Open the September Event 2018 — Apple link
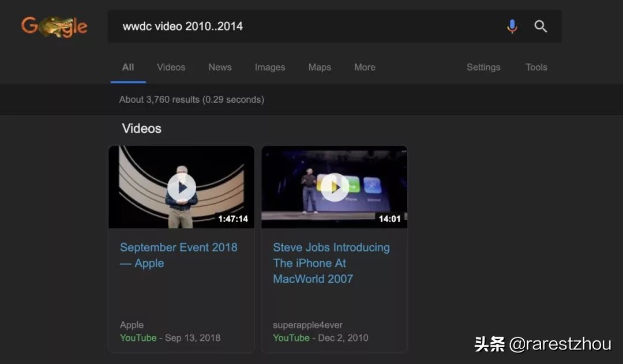This screenshot has width=623, height=364. coord(178,255)
